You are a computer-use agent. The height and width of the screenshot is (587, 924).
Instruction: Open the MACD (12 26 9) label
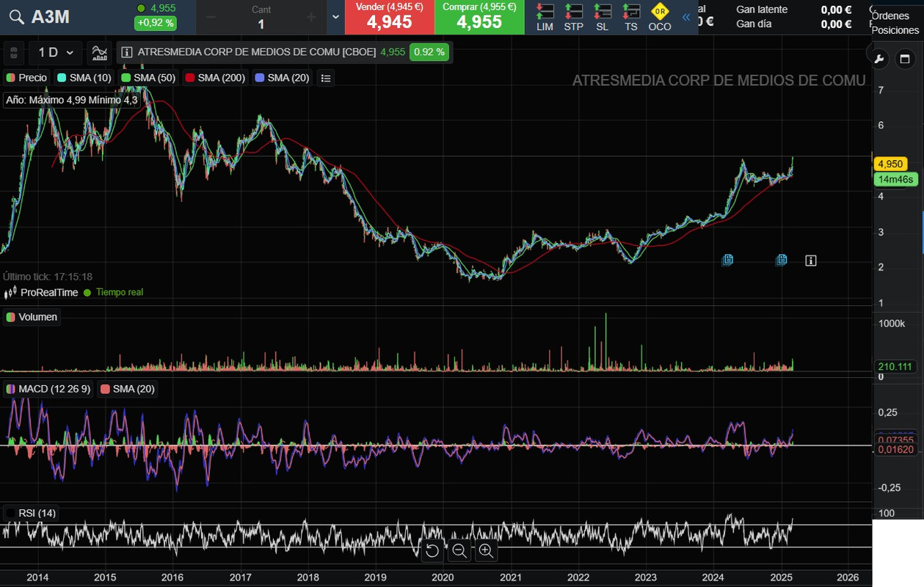48,389
